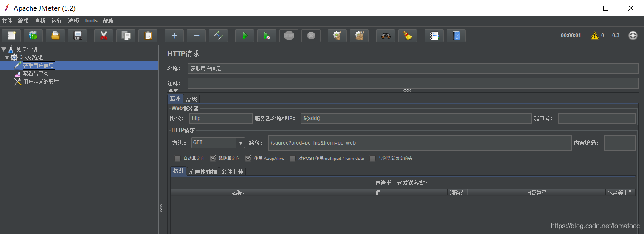Click the 内容编码 field
Viewport: 644px width, 234px height.
point(619,143)
